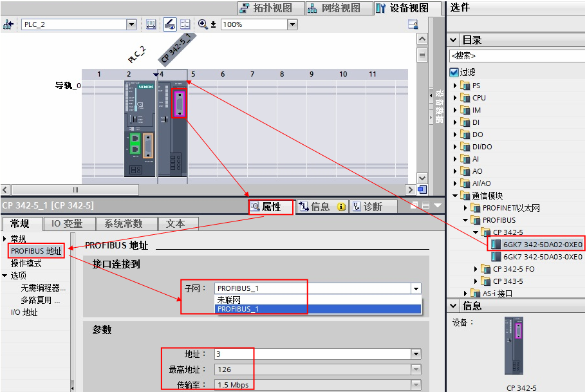Expand the DI catalog folder
The width and height of the screenshot is (587, 392).
click(x=455, y=122)
